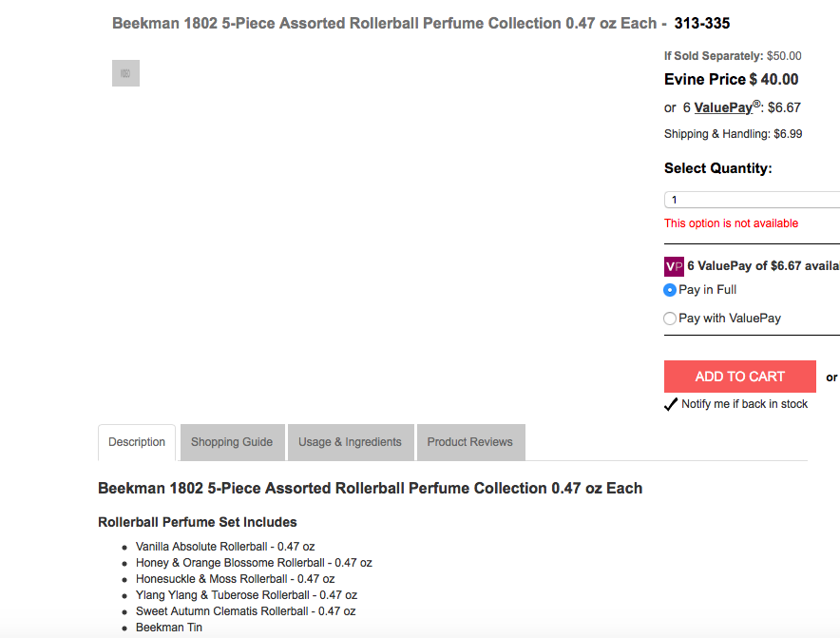Screen dimensions: 840x638
Task: Click the 'This option is not available' message
Action: coord(731,223)
